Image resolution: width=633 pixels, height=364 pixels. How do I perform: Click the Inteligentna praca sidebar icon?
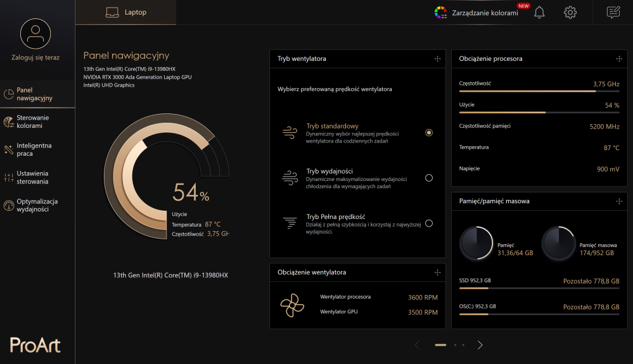click(x=8, y=149)
